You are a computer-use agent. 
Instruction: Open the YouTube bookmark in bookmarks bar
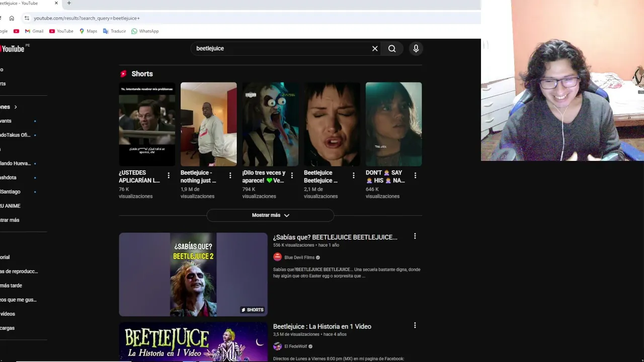pyautogui.click(x=61, y=31)
